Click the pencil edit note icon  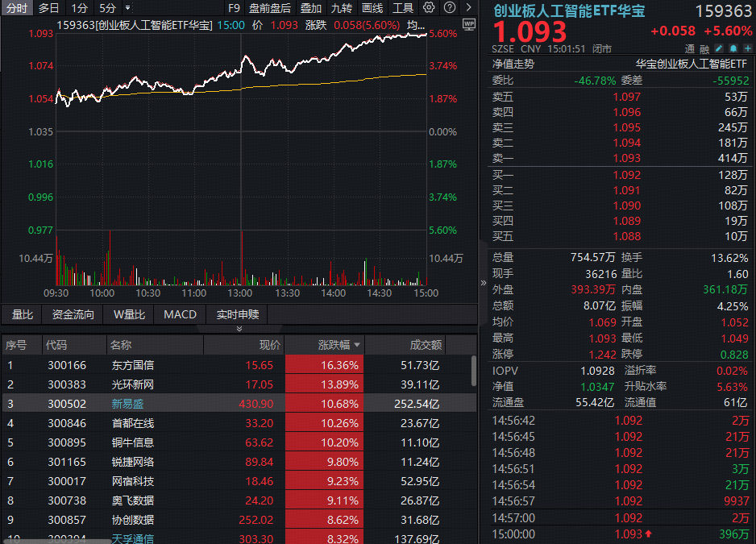(719, 48)
